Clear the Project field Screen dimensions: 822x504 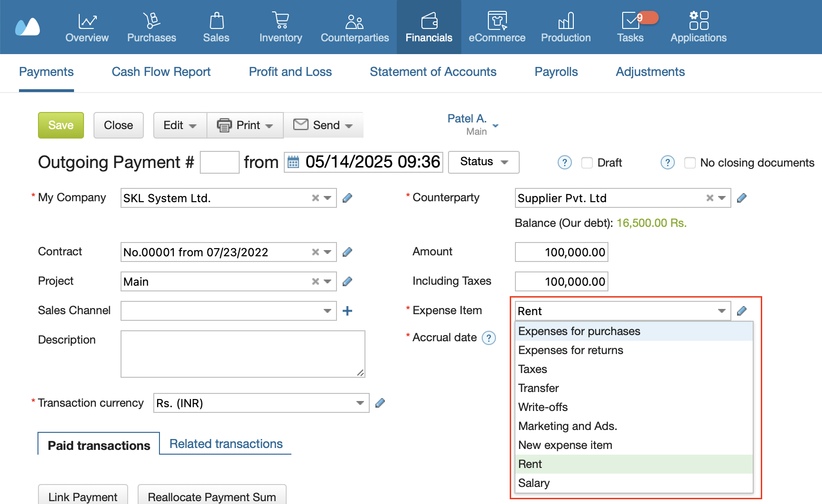pyautogui.click(x=315, y=281)
